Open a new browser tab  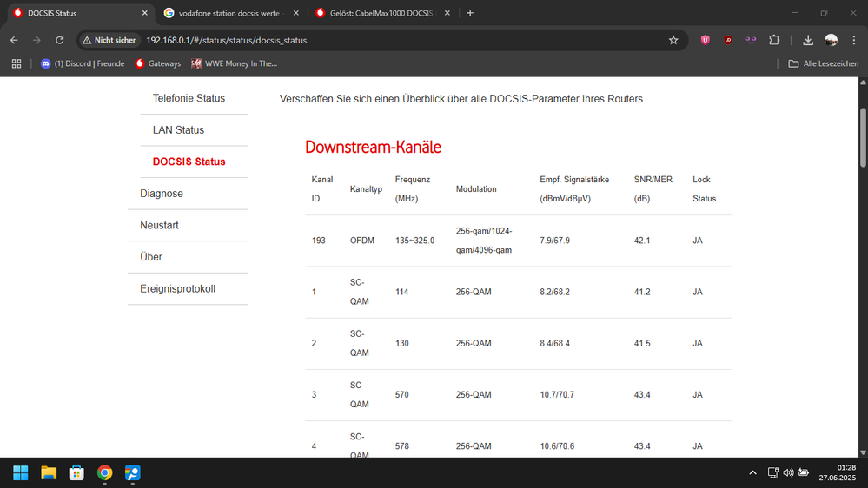point(470,13)
